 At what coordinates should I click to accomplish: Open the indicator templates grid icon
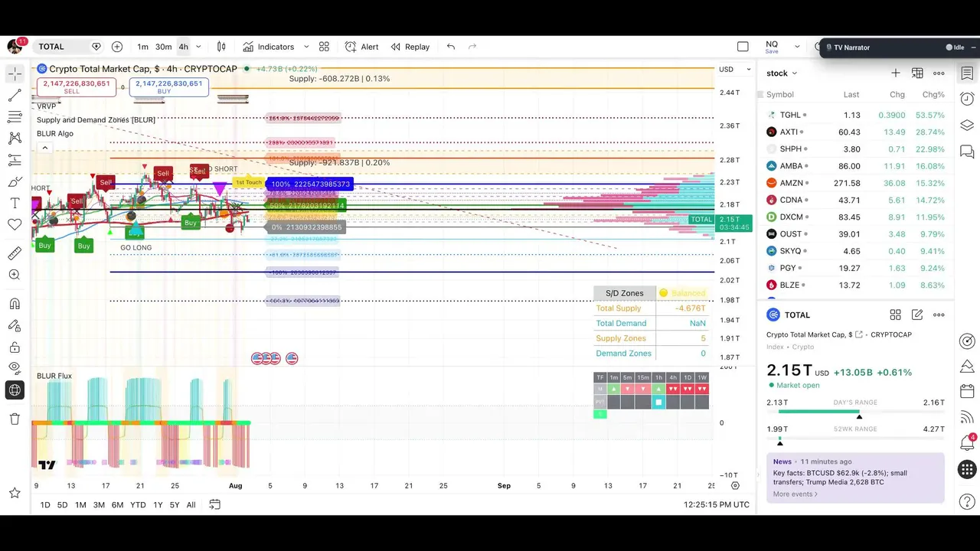click(x=324, y=47)
